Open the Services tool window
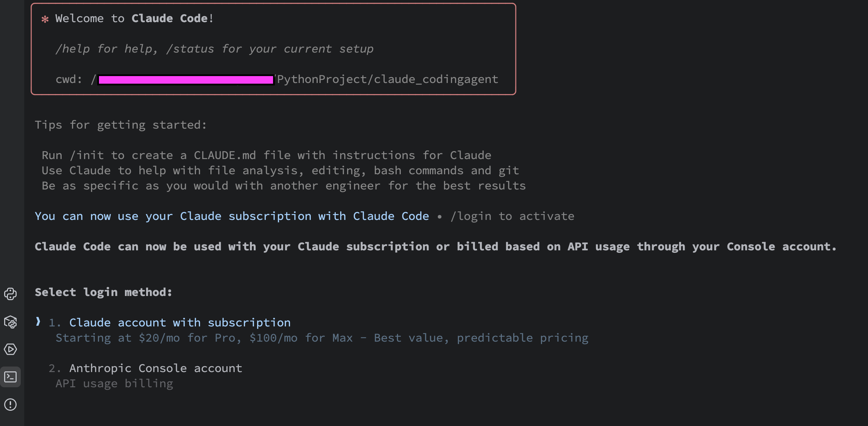This screenshot has width=868, height=426. 10,349
